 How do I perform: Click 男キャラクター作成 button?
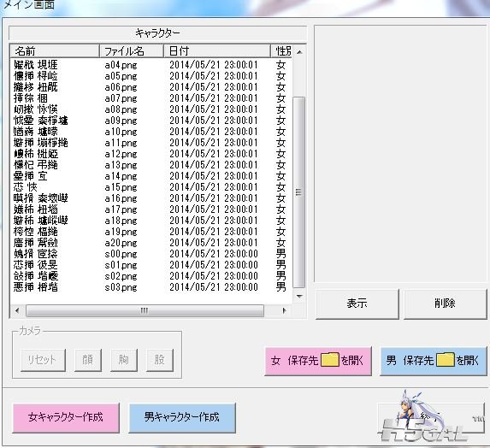(182, 418)
